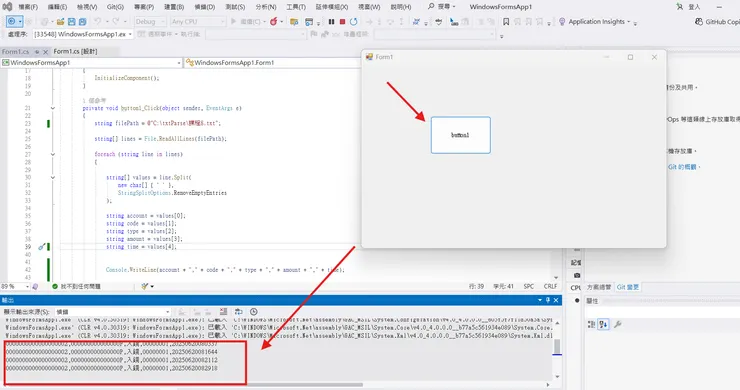Open the WindowsFormsApp1 project navigation dropdown
The height and width of the screenshot is (390, 740).
click(91, 63)
